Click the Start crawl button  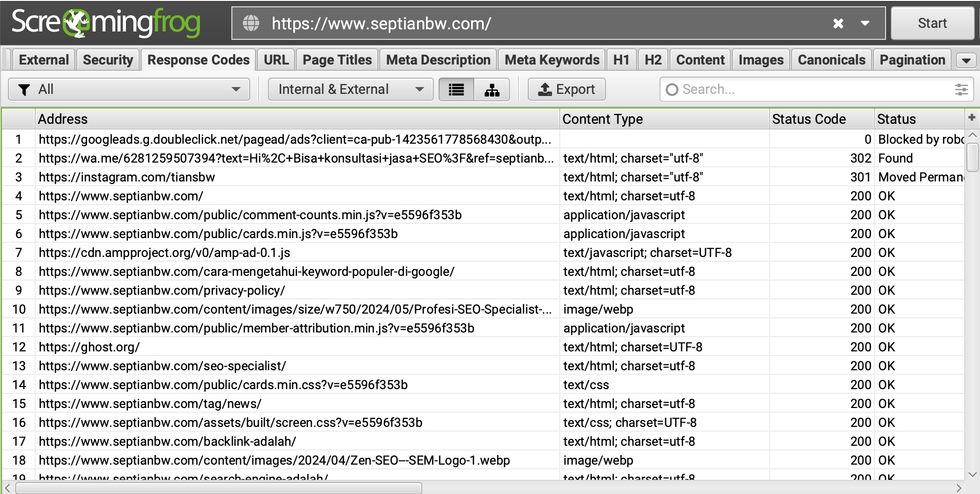pyautogui.click(x=932, y=23)
